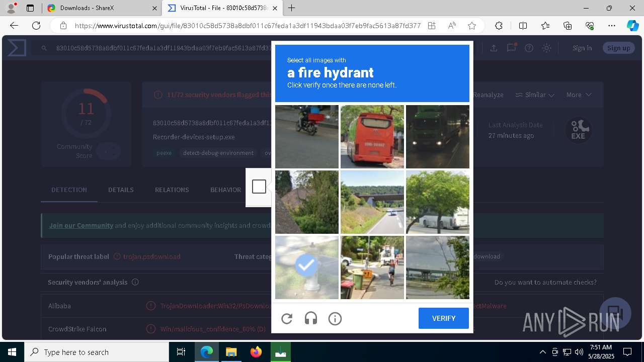644x362 pixels.
Task: Add this page to favorites star
Action: point(472,26)
